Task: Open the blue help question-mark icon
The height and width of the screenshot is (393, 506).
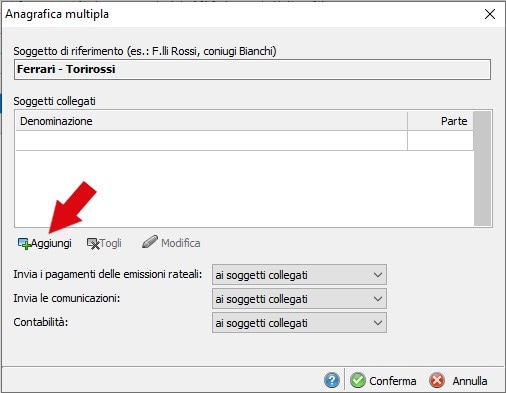Action: click(332, 380)
